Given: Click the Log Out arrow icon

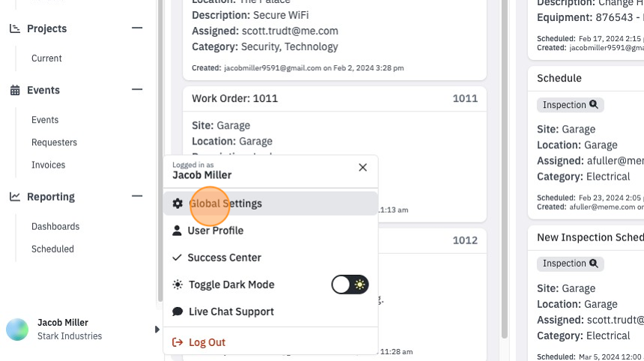Looking at the screenshot, I should tap(177, 342).
